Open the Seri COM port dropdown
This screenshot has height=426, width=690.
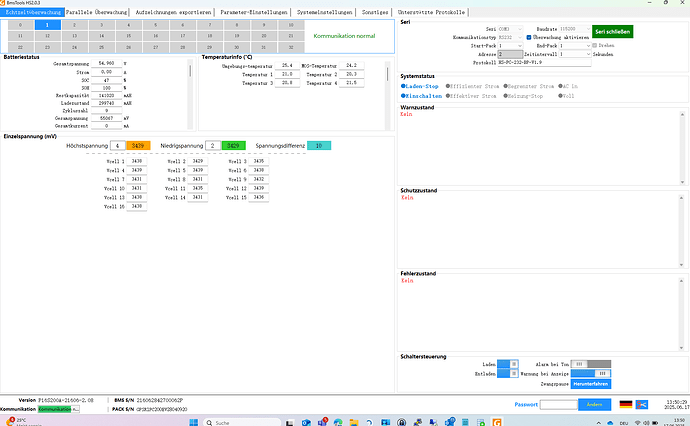click(510, 29)
